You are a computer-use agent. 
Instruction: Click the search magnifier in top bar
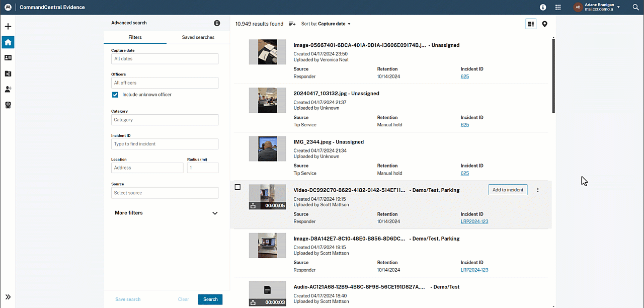click(x=635, y=8)
